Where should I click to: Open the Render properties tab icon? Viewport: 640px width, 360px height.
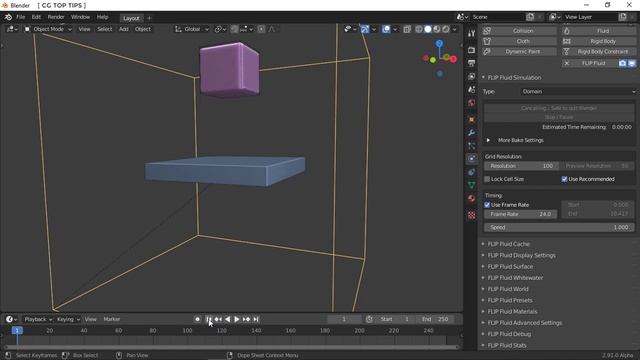coord(471,50)
